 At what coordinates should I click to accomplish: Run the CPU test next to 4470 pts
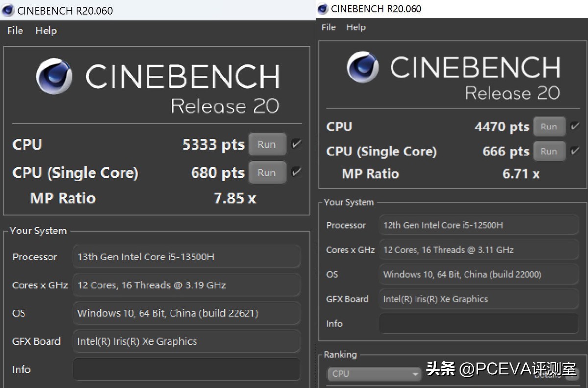(549, 127)
